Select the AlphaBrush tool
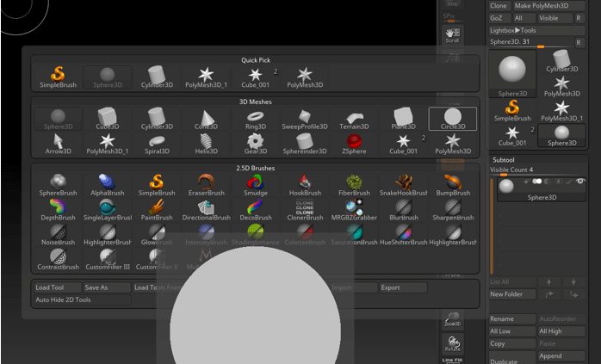 [x=108, y=186]
